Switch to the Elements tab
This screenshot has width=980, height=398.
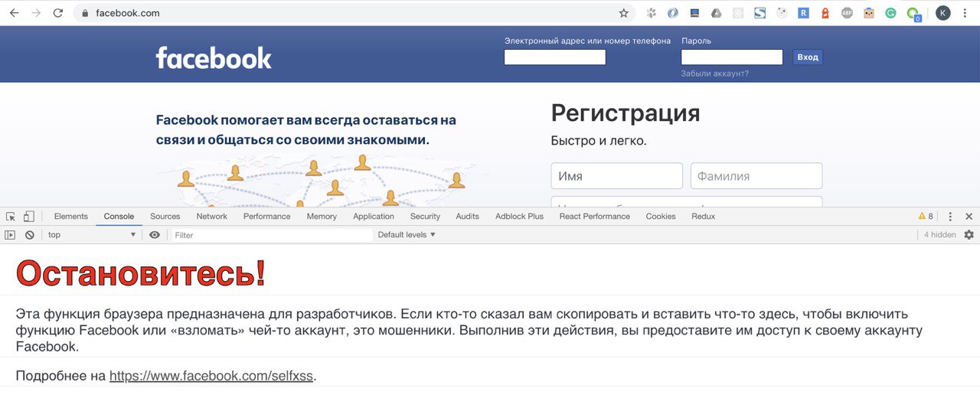[x=71, y=217]
